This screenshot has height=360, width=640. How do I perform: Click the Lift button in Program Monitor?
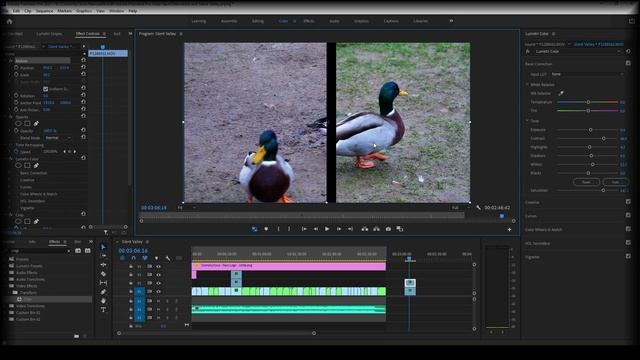point(364,229)
